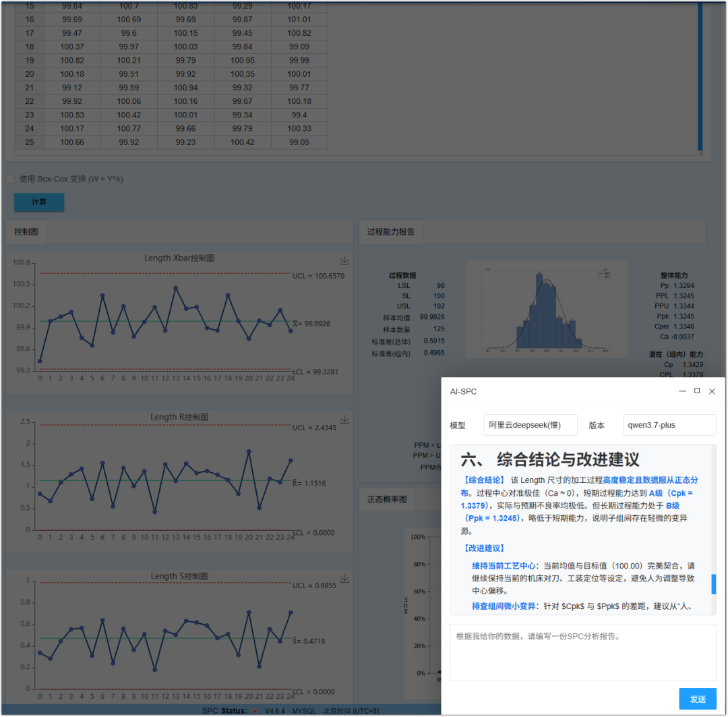The image size is (728, 717).
Task: Click the 【改进建议】 heading in the AI response
Action: pyautogui.click(x=484, y=548)
